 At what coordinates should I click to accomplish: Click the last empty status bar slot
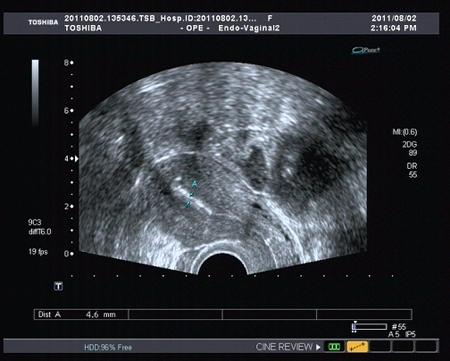tap(426, 347)
